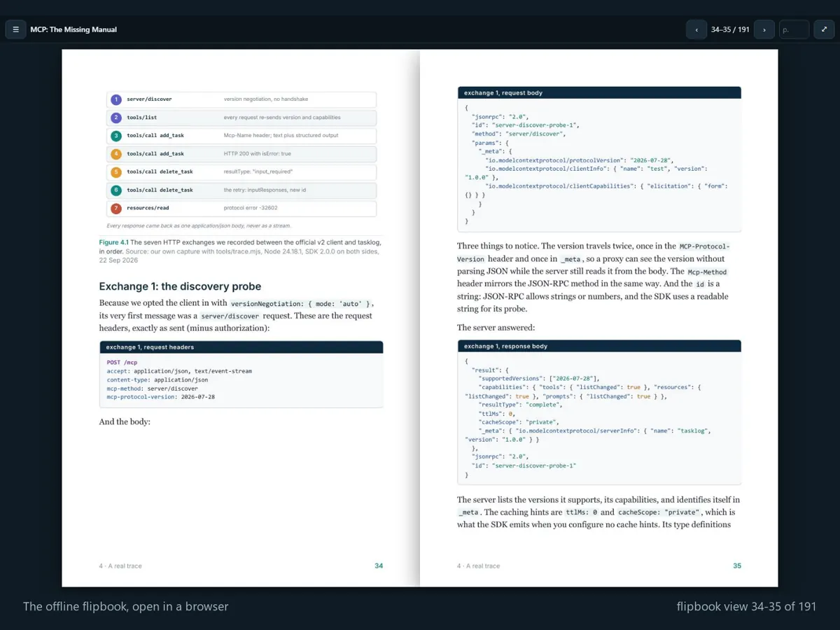Click the "And the body:" sentence
Screen dimensions: 840x630
[125, 422]
